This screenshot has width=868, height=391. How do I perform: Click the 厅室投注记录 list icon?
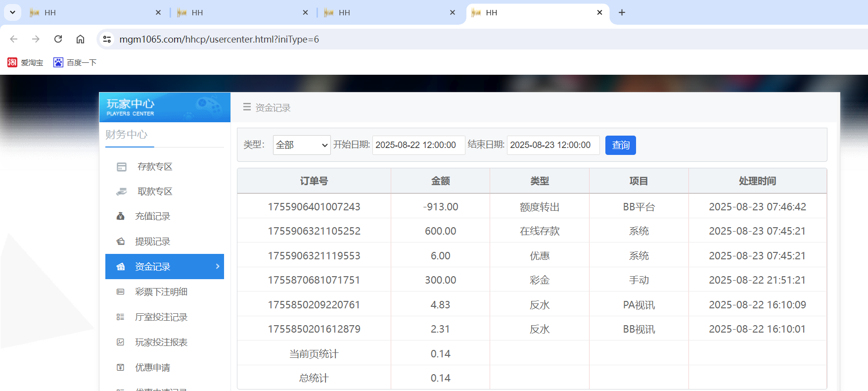point(120,317)
